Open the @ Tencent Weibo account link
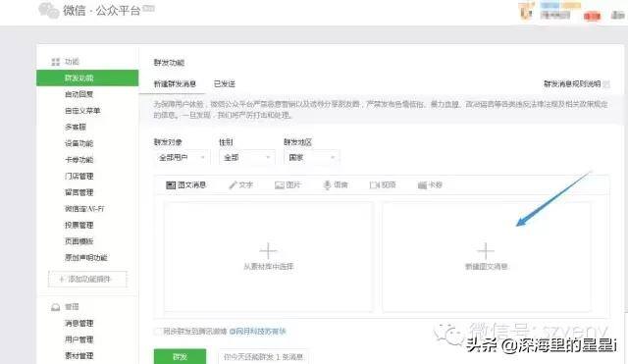Viewport: 628px width, 364px height. point(257,332)
